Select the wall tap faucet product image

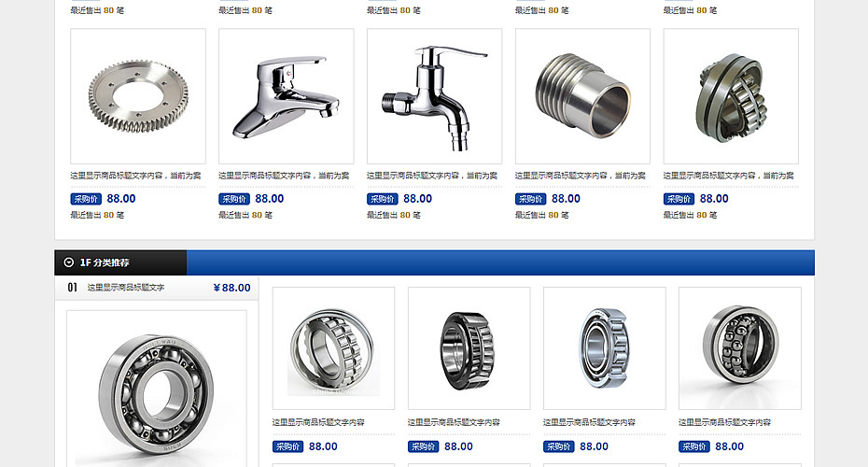435,96
